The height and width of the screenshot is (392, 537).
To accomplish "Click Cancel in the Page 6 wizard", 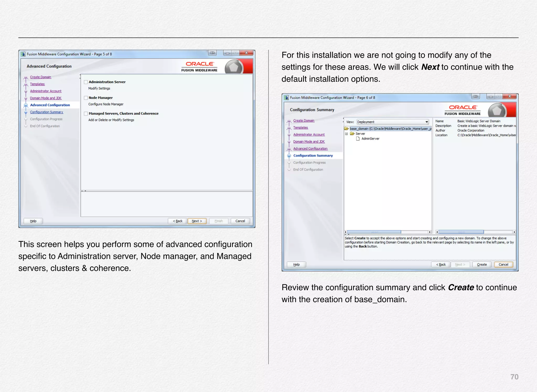I will [503, 264].
